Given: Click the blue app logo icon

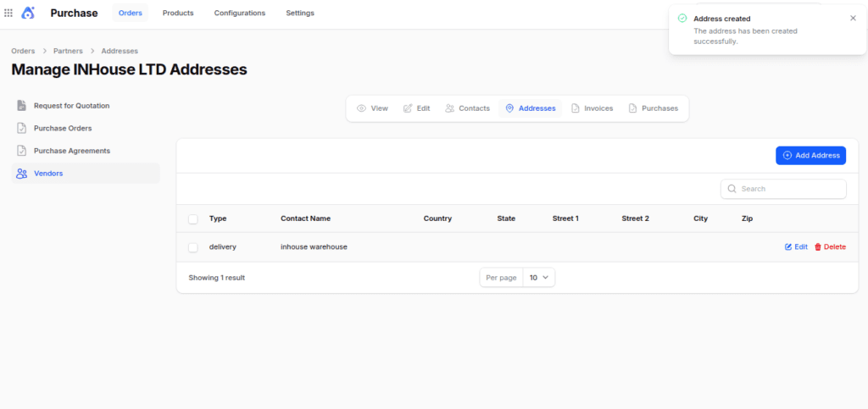Looking at the screenshot, I should click(x=28, y=13).
